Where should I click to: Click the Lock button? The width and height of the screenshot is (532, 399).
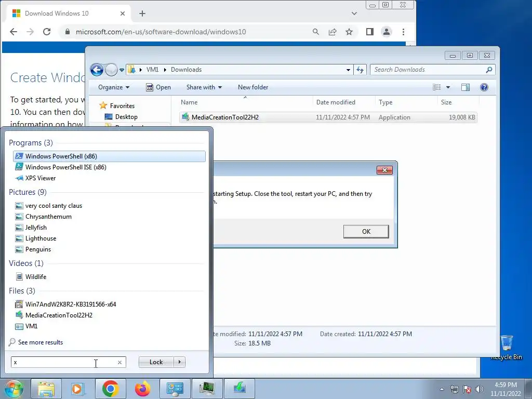pos(156,362)
